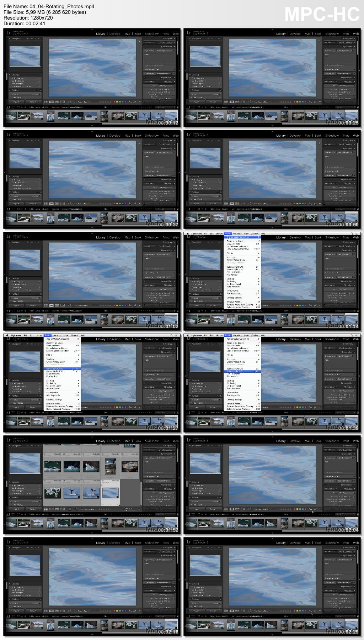Click rotate right arrow in 00:00:12 toolbar
The width and height of the screenshot is (364, 640).
[135, 102]
